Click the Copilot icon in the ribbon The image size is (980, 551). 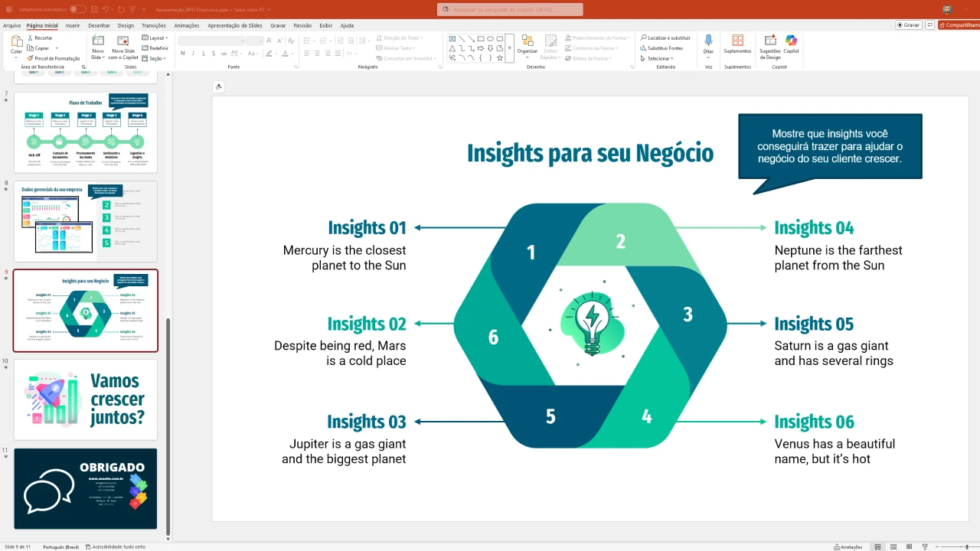(791, 41)
